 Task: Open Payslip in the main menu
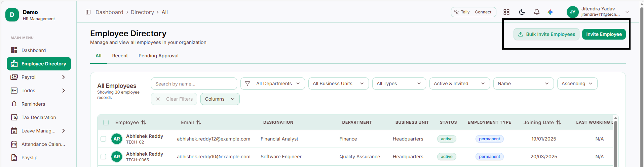(x=39, y=158)
